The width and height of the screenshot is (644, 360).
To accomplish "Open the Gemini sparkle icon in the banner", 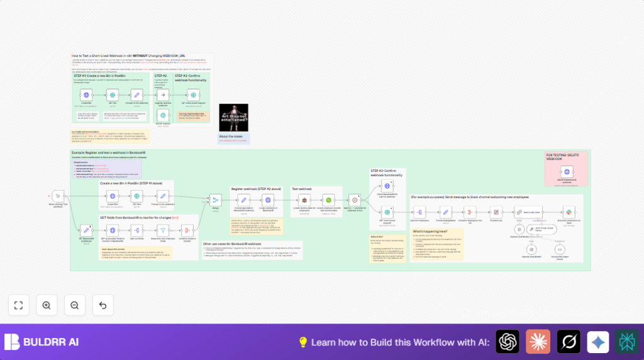I will [x=598, y=342].
